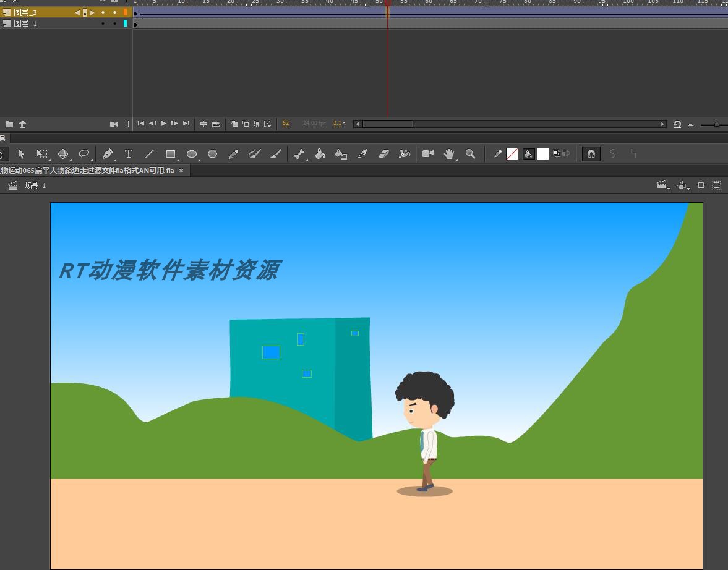Viewport: 728px width, 570px height.
Task: Reset timeline zoom to default
Action: (x=677, y=124)
